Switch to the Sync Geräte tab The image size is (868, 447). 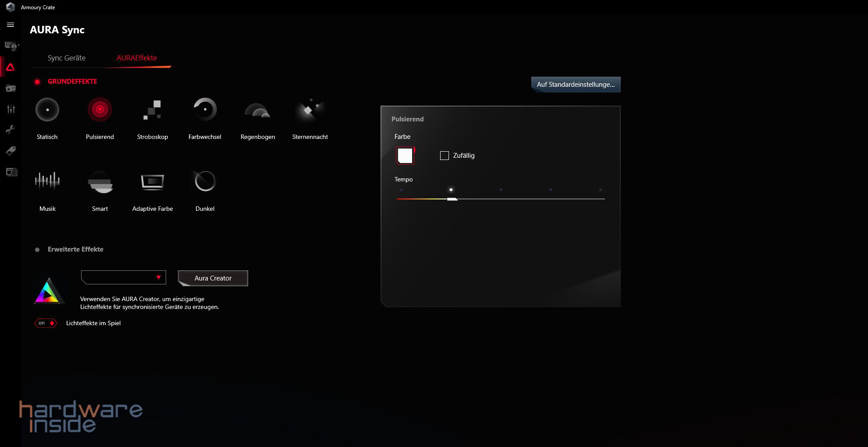click(x=67, y=58)
